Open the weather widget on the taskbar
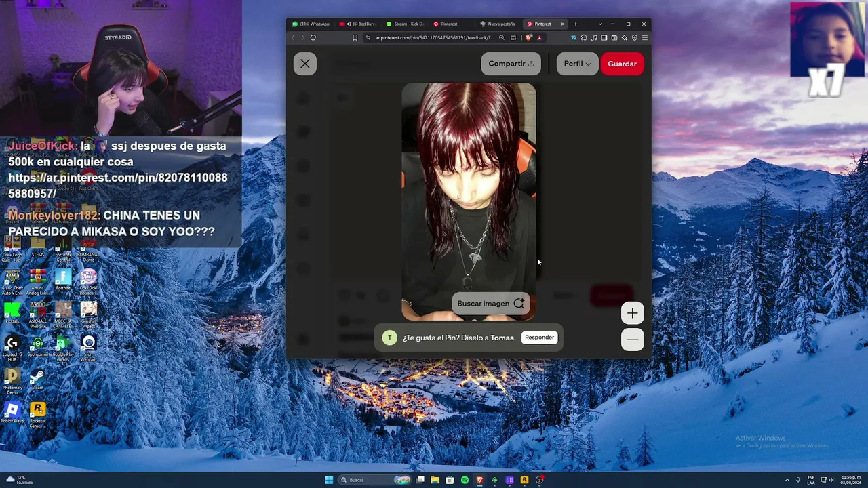 point(20,480)
